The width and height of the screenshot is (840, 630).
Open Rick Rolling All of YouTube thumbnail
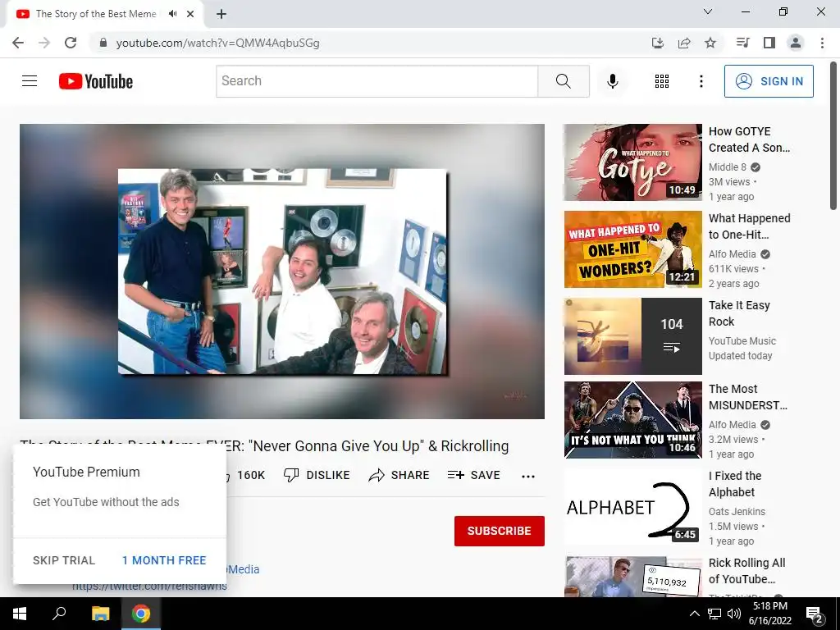(632, 577)
